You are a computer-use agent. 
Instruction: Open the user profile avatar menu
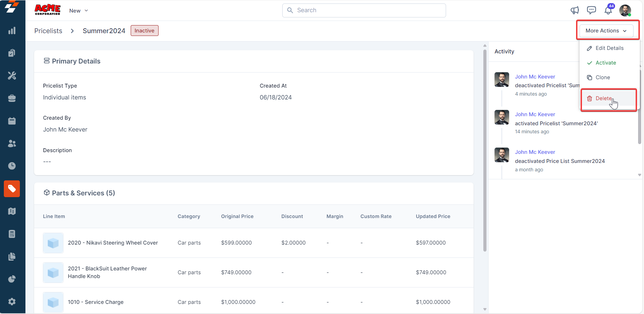625,10
